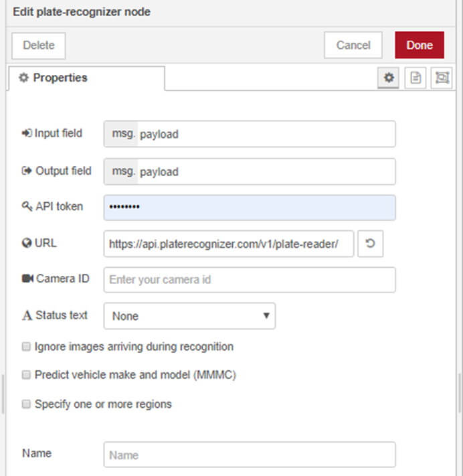Select the Properties tab

[86, 78]
